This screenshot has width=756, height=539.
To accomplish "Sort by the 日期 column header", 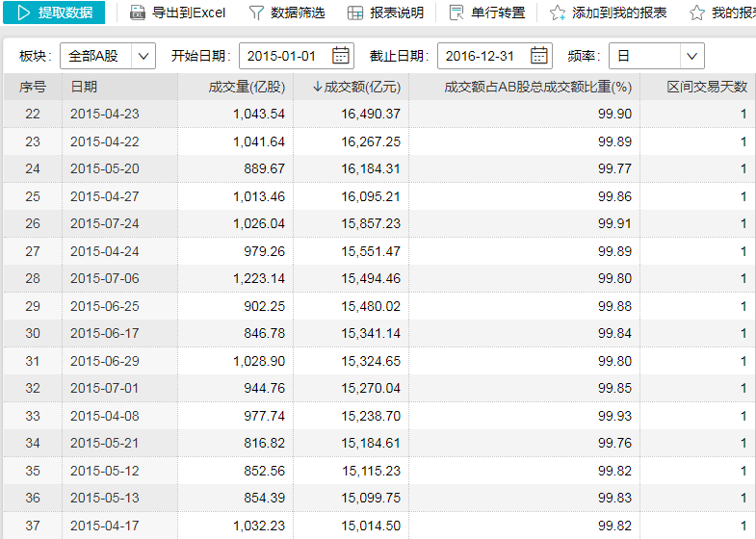I will pos(119,87).
